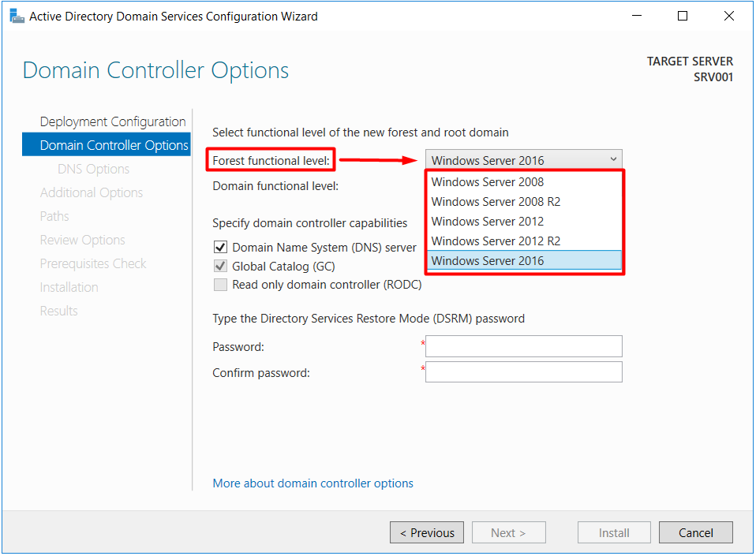Focus the DSRM Password field
This screenshot has height=556, width=756.
pyautogui.click(x=524, y=346)
